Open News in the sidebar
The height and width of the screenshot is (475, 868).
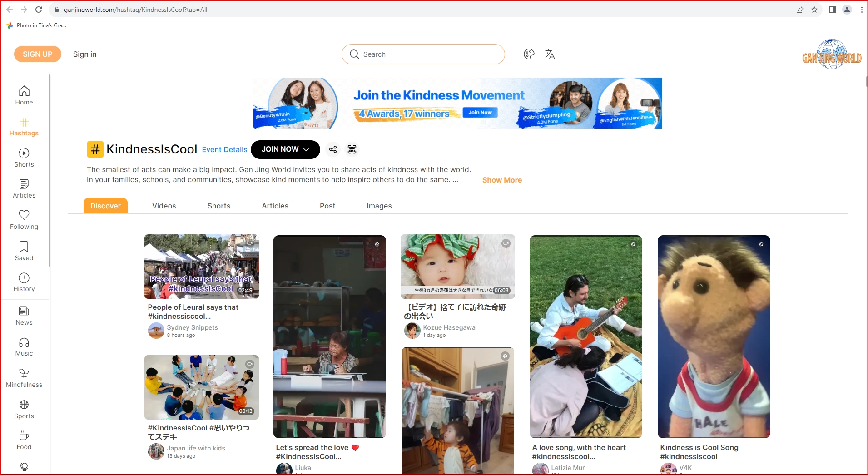pos(24,316)
